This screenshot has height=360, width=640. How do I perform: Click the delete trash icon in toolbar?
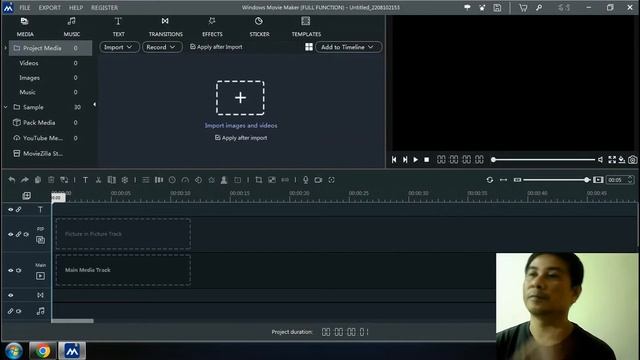[x=51, y=180]
